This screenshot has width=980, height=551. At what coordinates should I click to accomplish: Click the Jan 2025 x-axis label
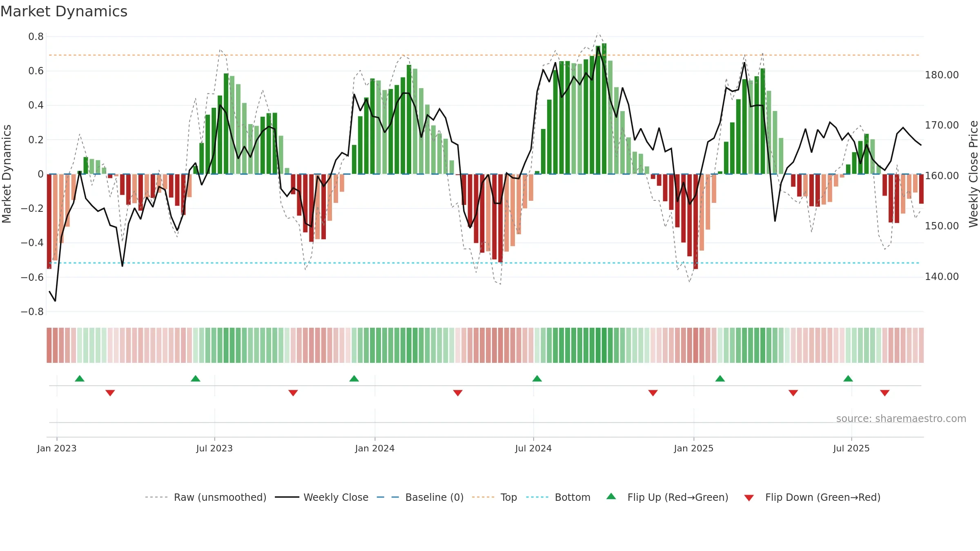(x=694, y=448)
